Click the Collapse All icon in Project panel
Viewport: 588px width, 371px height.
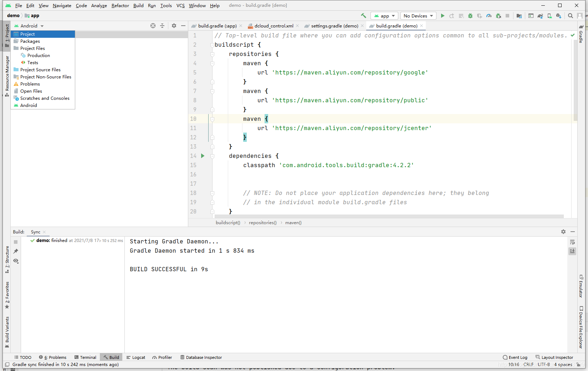[x=162, y=26]
